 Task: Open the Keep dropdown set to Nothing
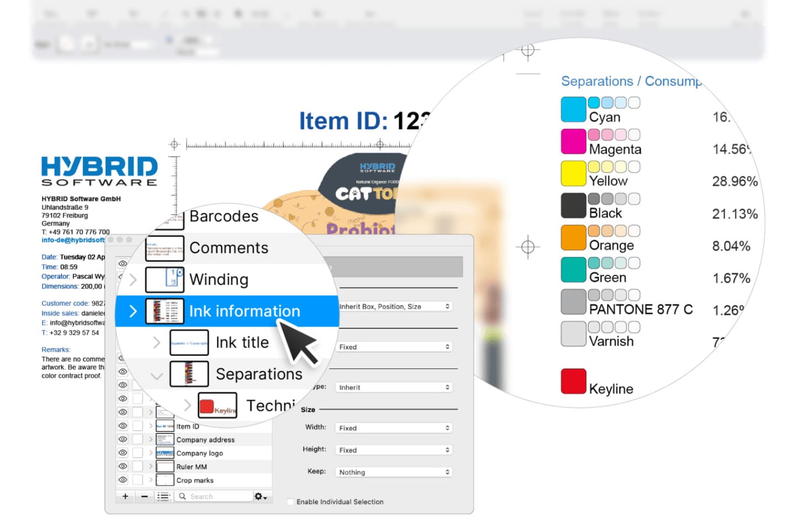pyautogui.click(x=394, y=472)
